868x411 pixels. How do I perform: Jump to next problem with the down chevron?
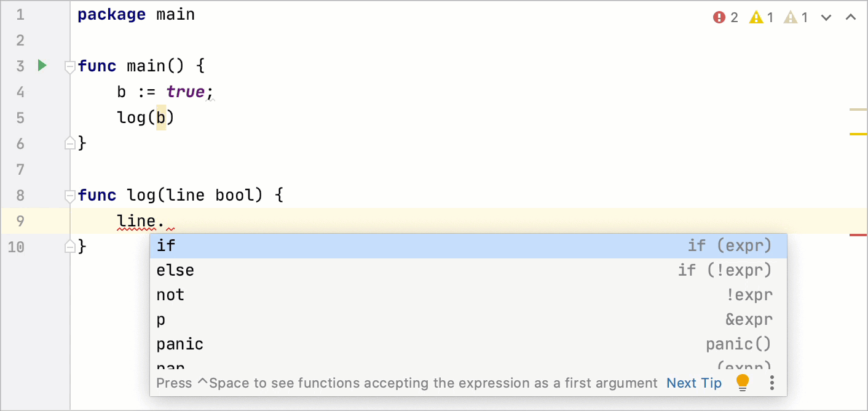pyautogui.click(x=826, y=18)
